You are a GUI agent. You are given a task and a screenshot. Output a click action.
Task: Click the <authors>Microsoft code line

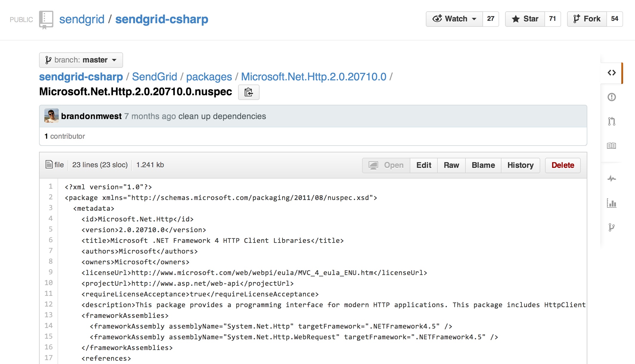click(139, 251)
